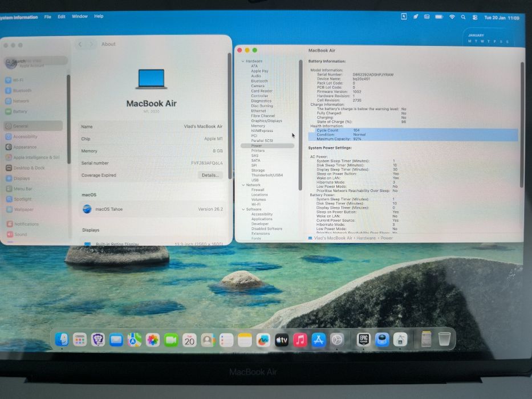Collapse the Network section in System Information

pos(243,185)
